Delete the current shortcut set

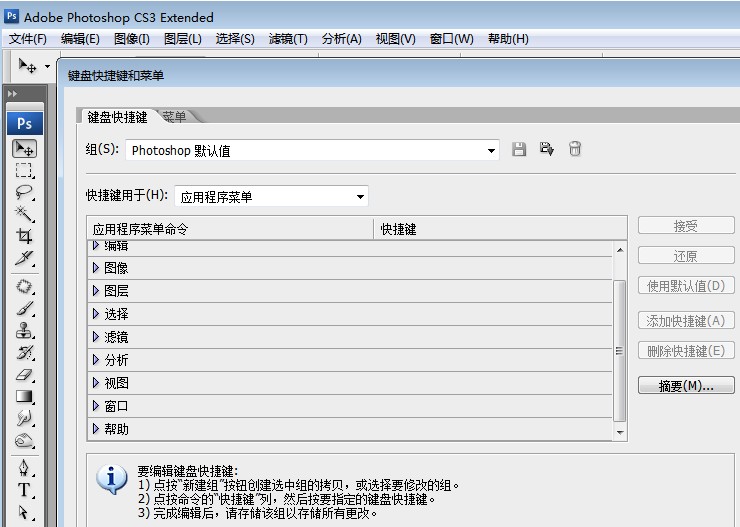[575, 149]
